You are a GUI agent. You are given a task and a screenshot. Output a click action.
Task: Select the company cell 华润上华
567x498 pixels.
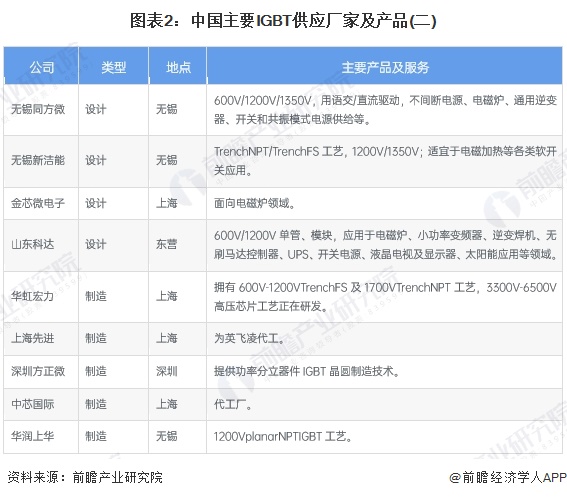(x=33, y=436)
